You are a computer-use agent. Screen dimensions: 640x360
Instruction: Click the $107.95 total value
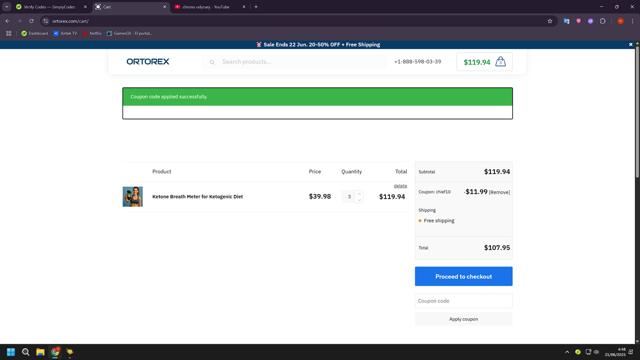[x=497, y=248]
